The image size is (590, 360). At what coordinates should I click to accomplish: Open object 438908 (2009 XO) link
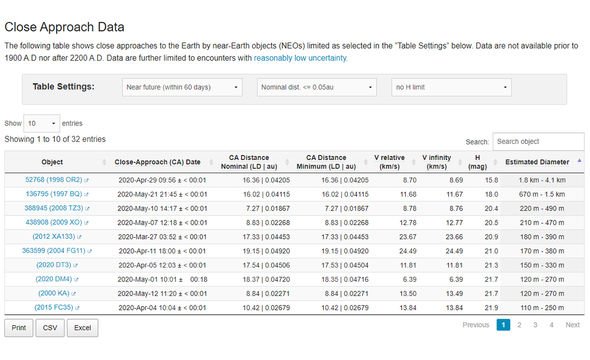point(54,222)
